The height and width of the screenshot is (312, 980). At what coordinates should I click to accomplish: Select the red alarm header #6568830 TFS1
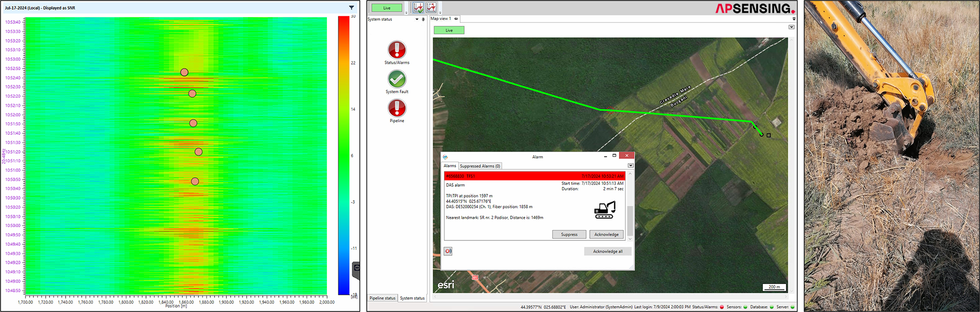point(534,176)
